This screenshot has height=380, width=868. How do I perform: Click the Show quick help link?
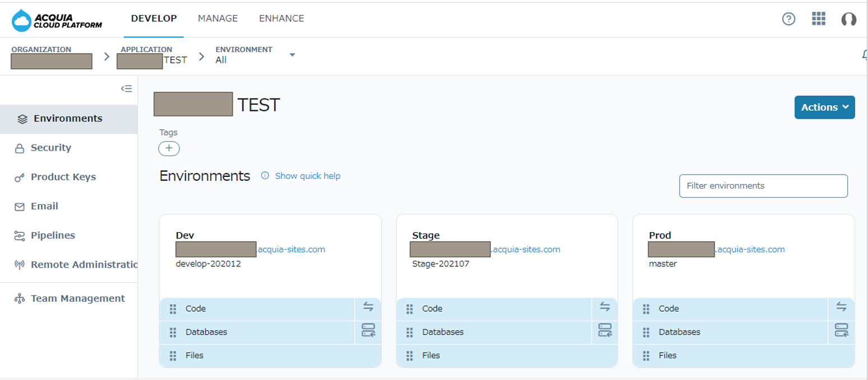pos(308,176)
